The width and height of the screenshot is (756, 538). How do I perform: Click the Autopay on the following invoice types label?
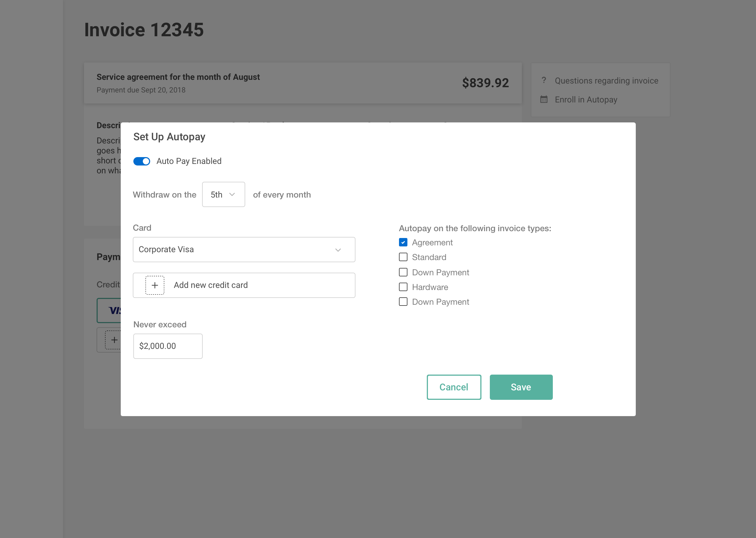475,229
